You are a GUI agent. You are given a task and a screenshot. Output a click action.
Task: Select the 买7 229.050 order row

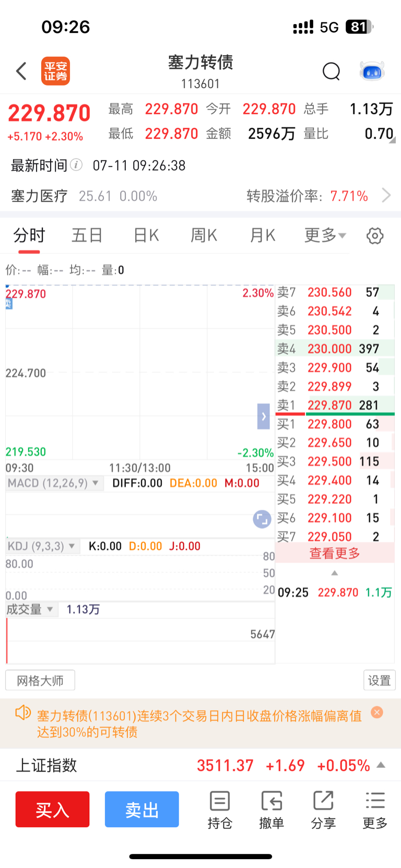tap(335, 536)
